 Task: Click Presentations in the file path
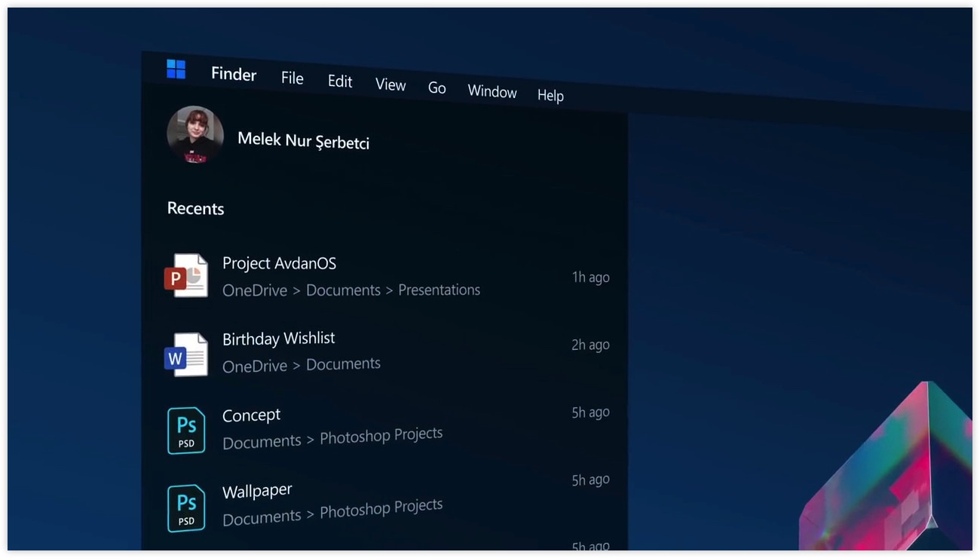[439, 290]
